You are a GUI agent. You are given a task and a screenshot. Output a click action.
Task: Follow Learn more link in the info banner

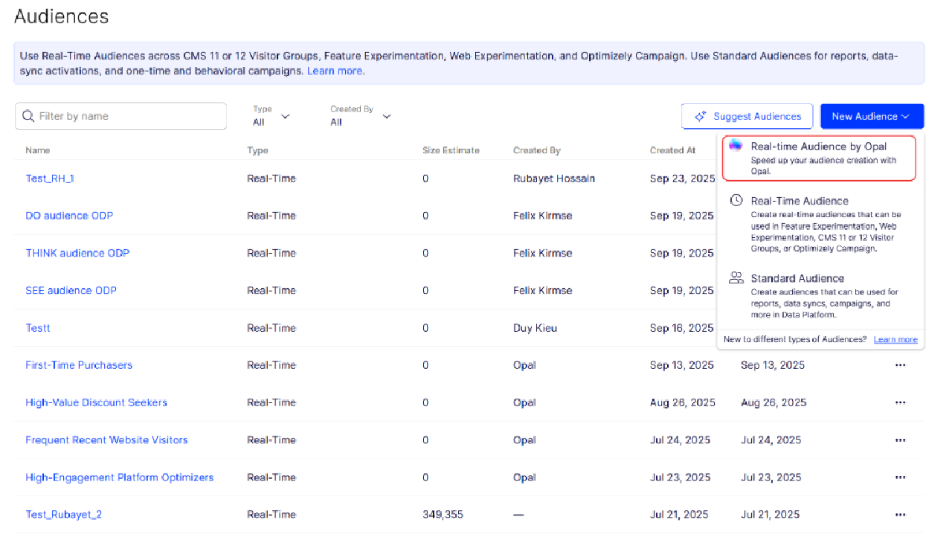point(335,71)
